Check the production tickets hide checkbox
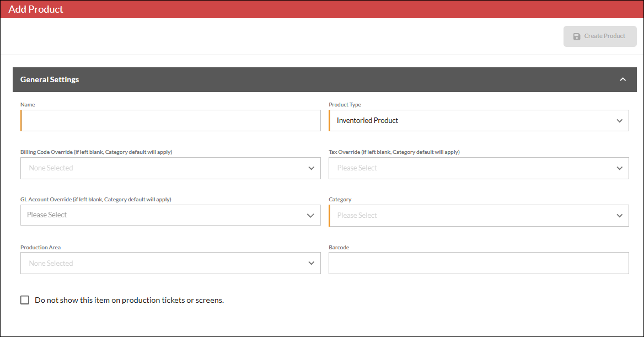644x337 pixels. point(25,300)
